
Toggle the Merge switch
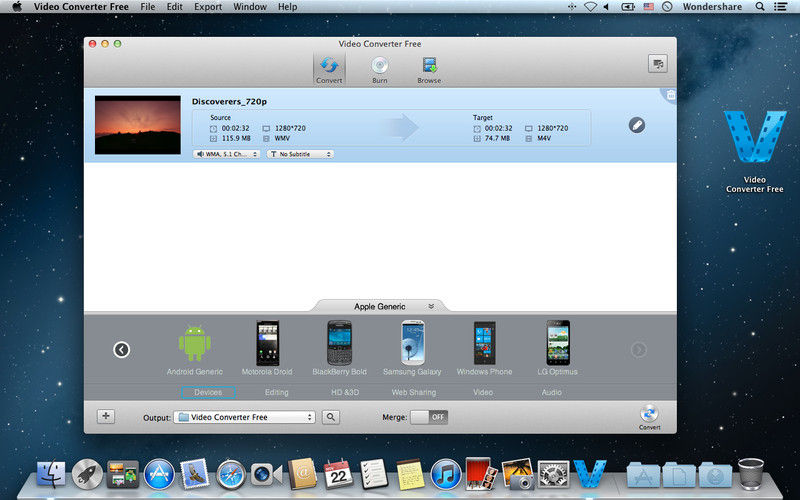pos(429,417)
